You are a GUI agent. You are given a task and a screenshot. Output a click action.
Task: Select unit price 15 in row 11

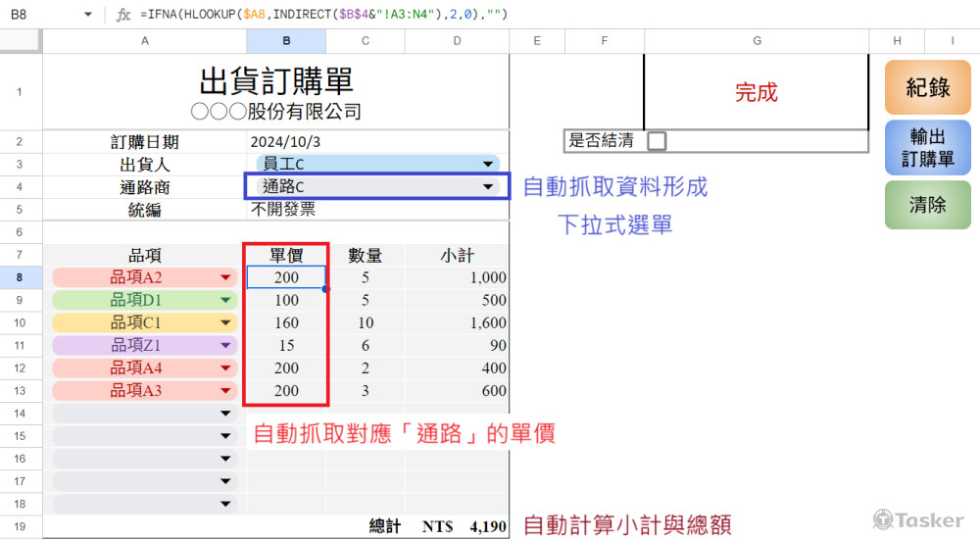click(x=286, y=345)
